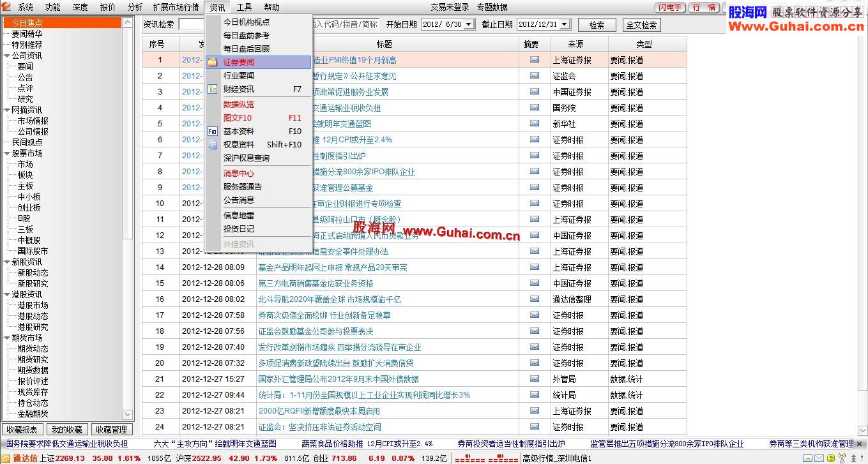Click the 资讯检索 text input field
Screen dimensions: 868x464
[192, 24]
